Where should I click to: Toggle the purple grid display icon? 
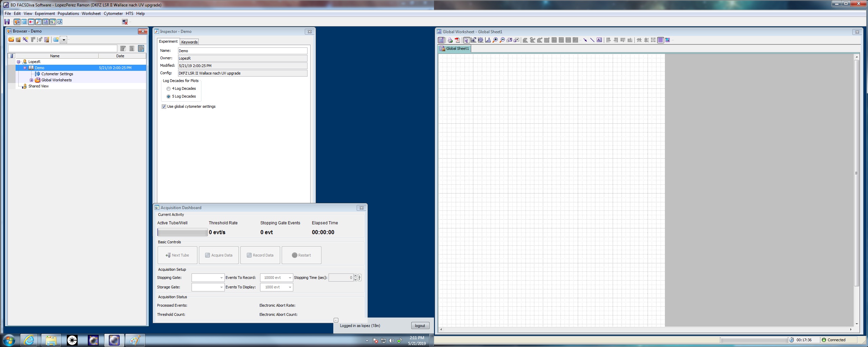[x=660, y=40]
